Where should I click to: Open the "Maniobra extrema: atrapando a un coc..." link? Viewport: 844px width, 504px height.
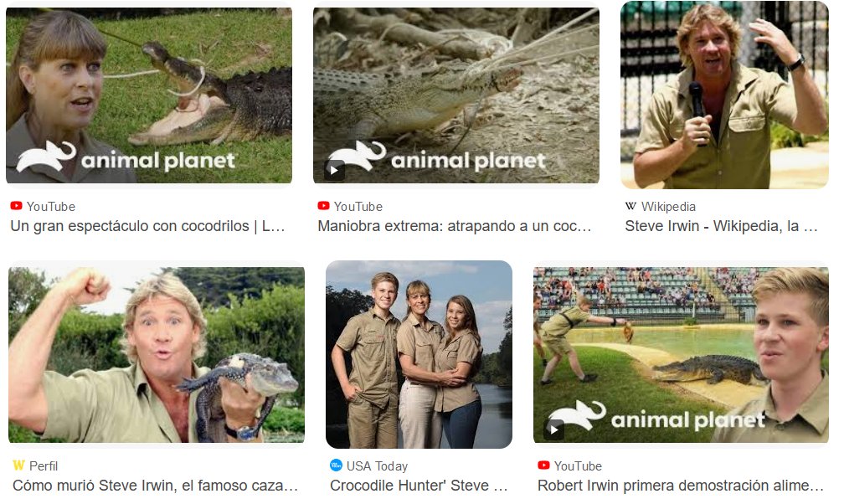455,226
